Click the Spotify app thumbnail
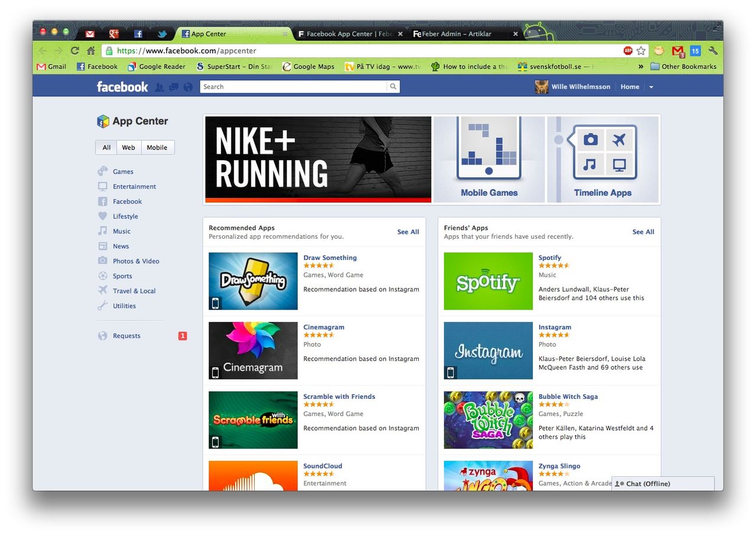 [488, 281]
